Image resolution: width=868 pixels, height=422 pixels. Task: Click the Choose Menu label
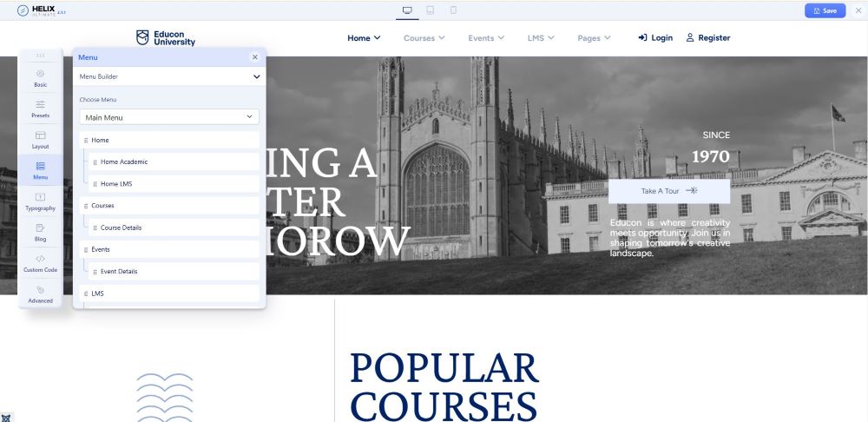[x=98, y=100]
